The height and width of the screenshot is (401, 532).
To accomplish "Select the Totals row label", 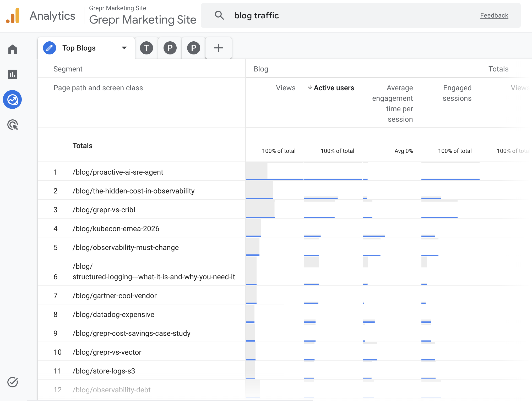I will coord(83,146).
